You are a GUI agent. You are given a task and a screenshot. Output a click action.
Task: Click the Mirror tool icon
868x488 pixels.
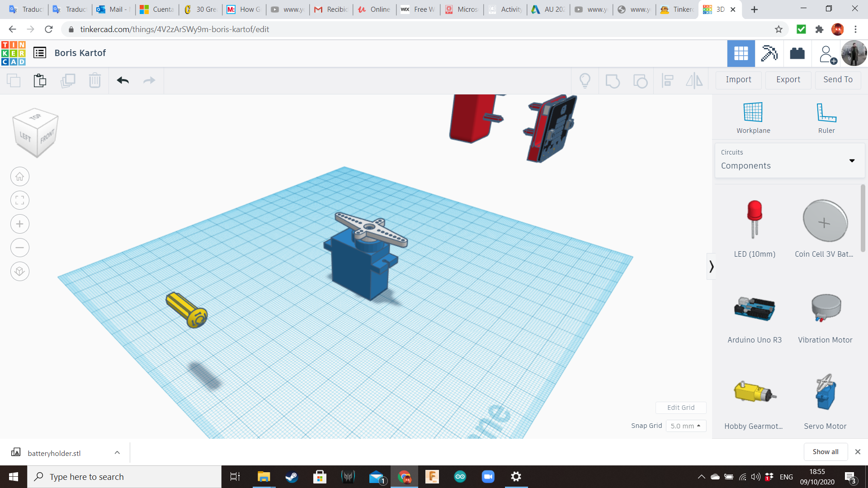click(x=694, y=80)
